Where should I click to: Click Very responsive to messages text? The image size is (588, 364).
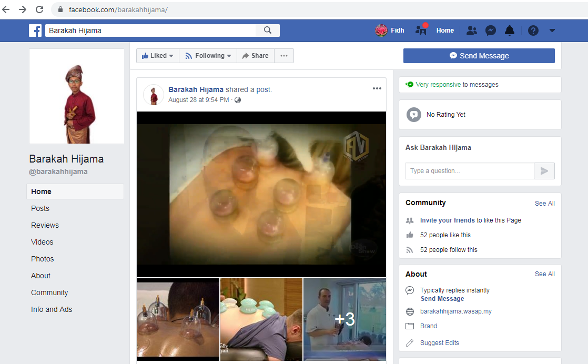pos(457,85)
